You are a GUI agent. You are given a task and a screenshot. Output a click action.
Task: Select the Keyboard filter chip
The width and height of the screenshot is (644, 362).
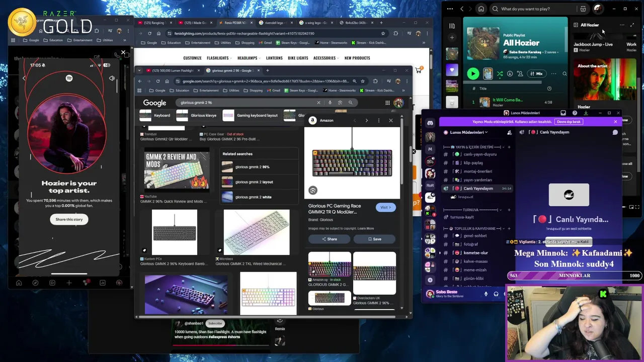point(156,115)
